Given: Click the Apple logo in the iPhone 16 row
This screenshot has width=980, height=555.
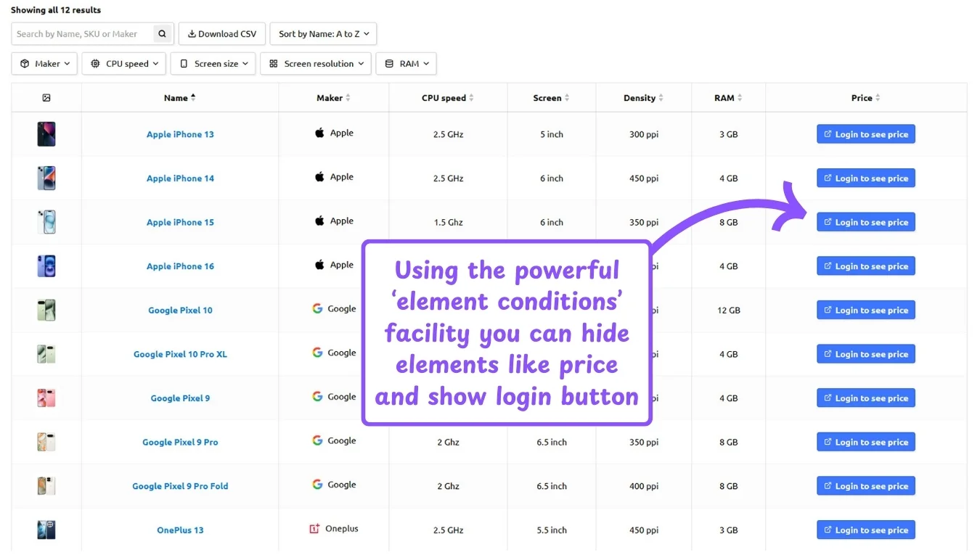Looking at the screenshot, I should [319, 265].
